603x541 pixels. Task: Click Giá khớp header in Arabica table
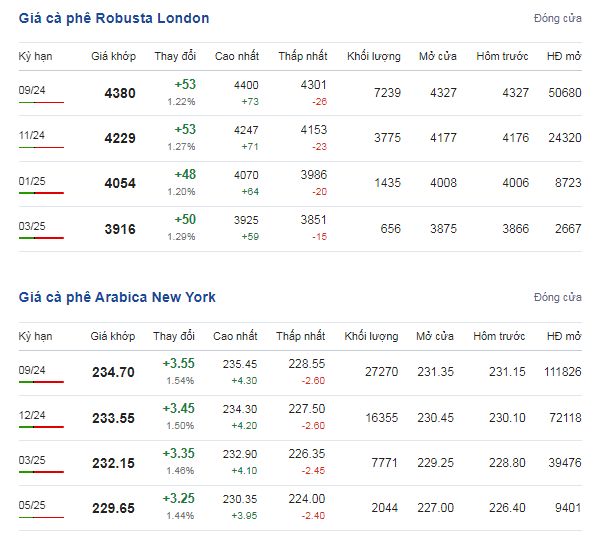[113, 336]
